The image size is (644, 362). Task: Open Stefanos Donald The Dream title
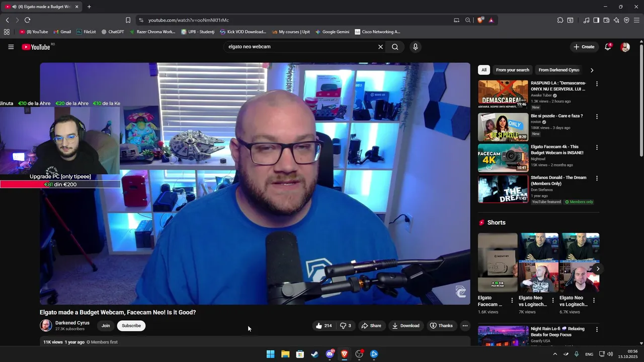coord(558,180)
